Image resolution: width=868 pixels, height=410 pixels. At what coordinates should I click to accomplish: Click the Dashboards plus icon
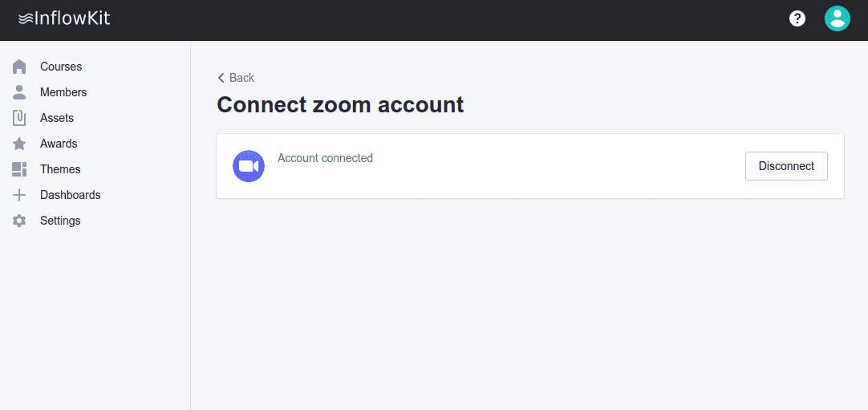pos(19,195)
